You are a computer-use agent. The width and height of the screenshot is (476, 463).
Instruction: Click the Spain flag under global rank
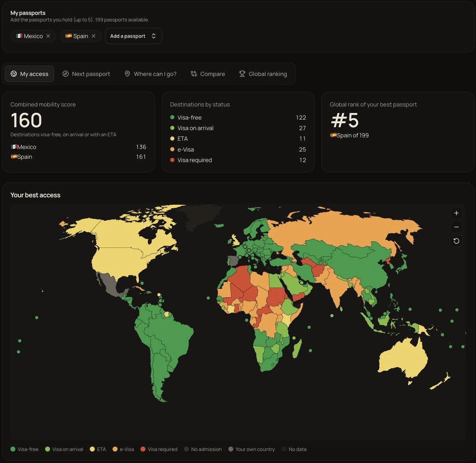pyautogui.click(x=333, y=135)
